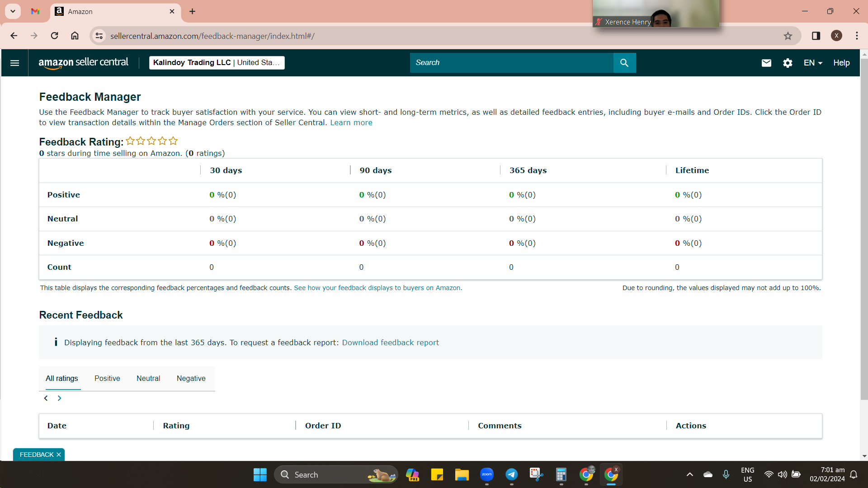Viewport: 868px width, 488px height.
Task: Open the Kalindoy Trading LLC account switcher
Action: (x=217, y=63)
